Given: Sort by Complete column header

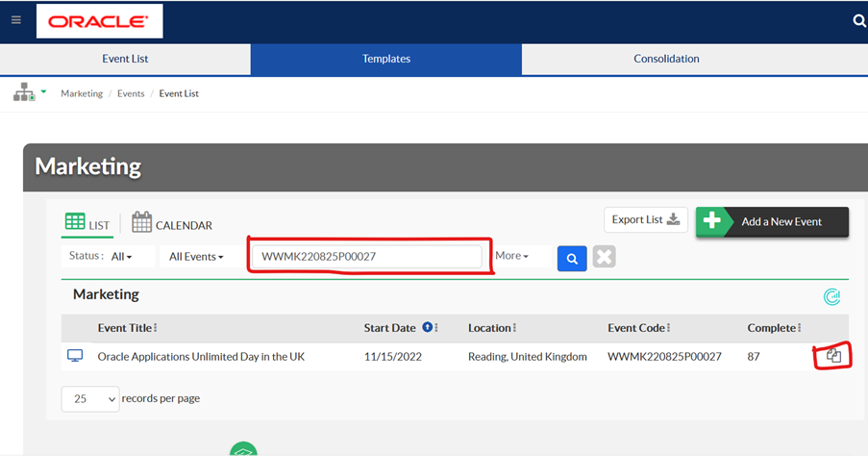Looking at the screenshot, I should [x=772, y=328].
